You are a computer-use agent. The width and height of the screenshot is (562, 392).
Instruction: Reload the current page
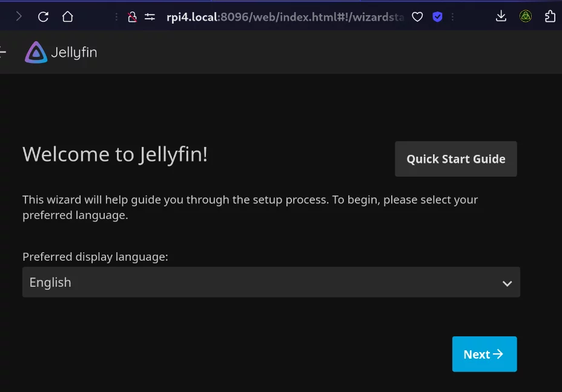(42, 16)
